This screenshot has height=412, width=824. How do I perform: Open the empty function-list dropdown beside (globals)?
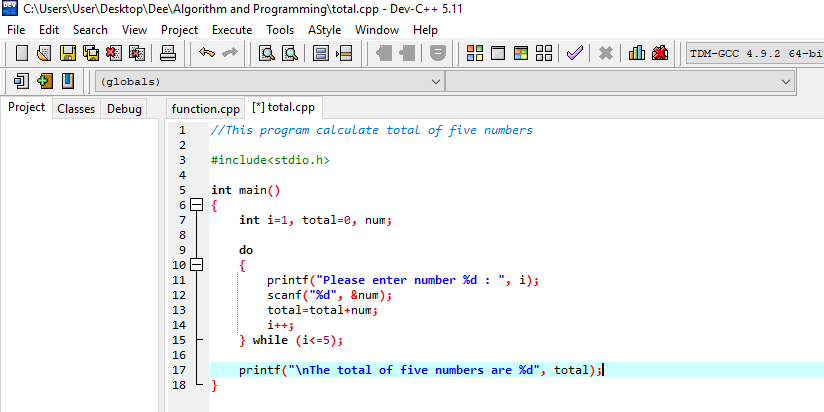pos(620,81)
